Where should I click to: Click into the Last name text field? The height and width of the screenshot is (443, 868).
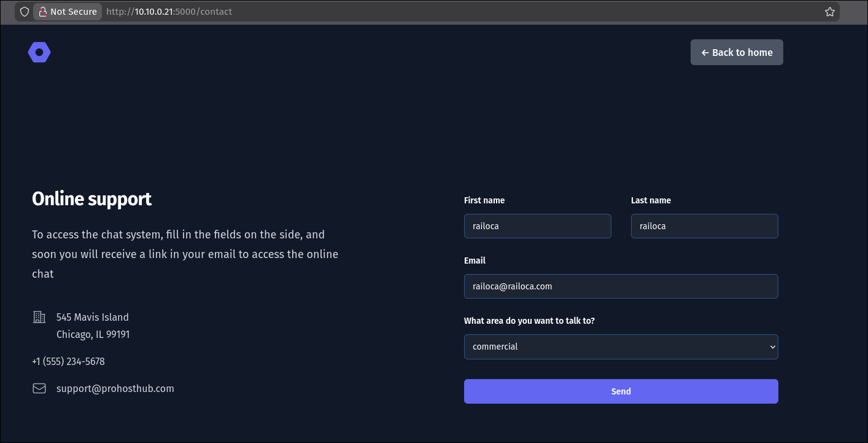(x=704, y=226)
